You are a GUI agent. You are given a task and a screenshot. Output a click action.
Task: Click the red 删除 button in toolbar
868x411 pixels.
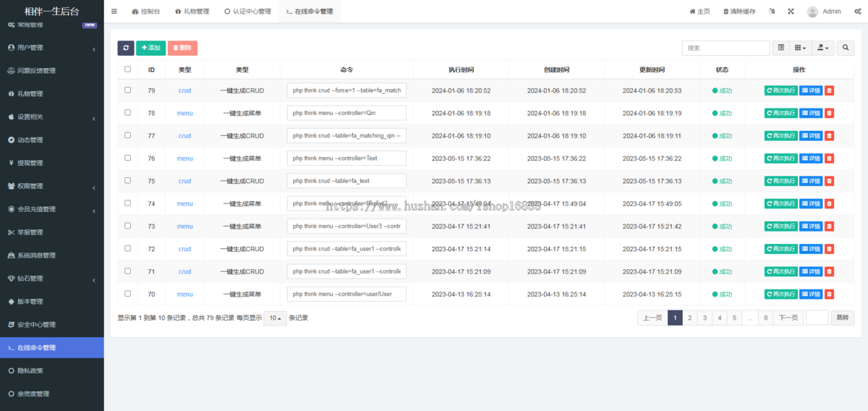point(182,48)
